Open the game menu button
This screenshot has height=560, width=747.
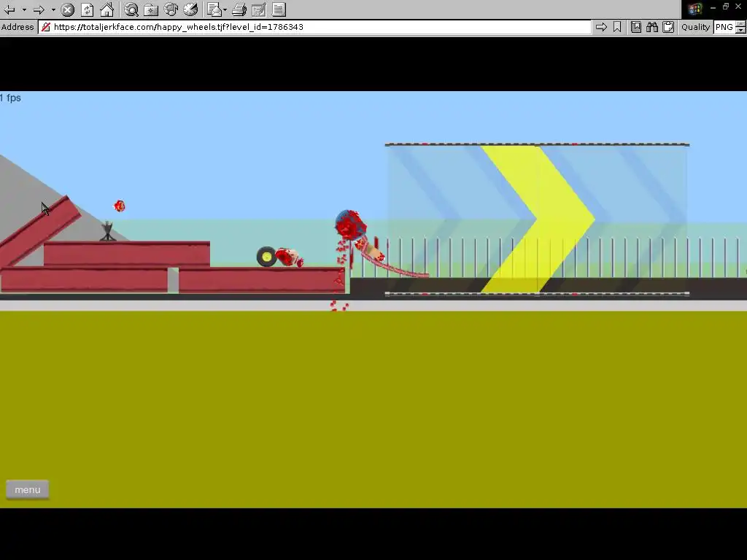click(x=27, y=489)
